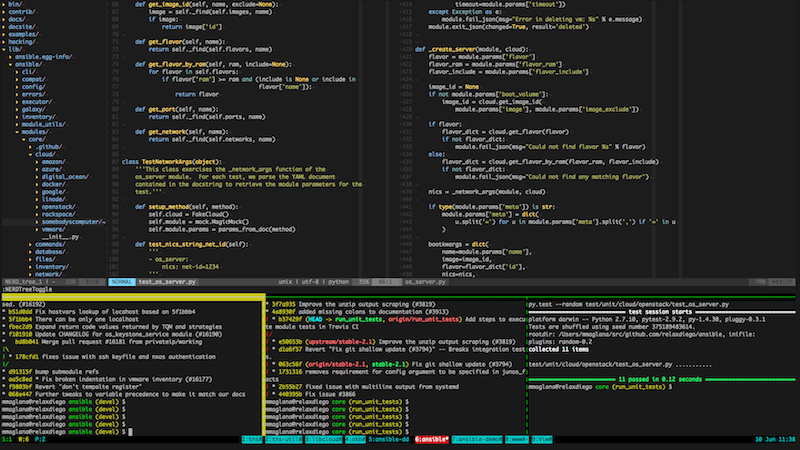Switch to tmux window 7:ansible-demo

coord(477,439)
